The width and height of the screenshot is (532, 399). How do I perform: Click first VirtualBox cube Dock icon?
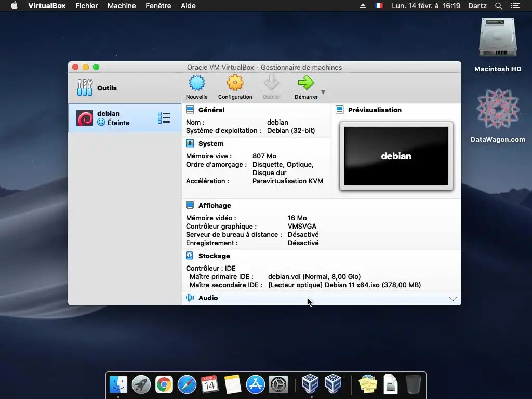(310, 383)
